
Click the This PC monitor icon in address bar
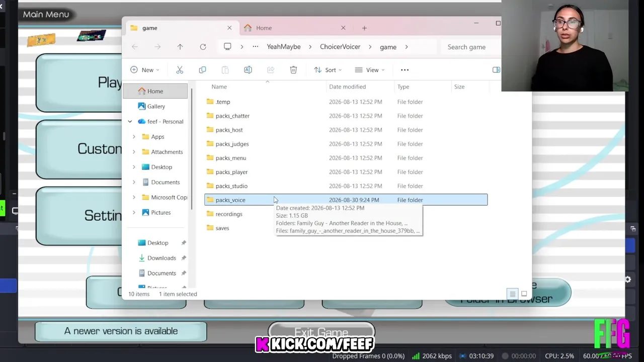pyautogui.click(x=227, y=46)
